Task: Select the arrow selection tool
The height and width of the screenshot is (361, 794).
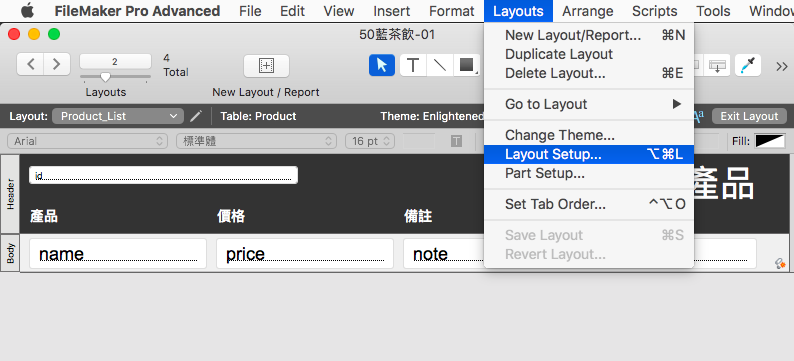Action: 381,65
